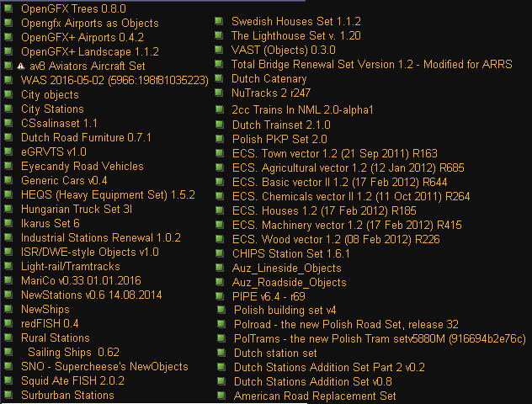Click green square beside Ikarus Set 6
Screen dimensions: 532x404
[x=8, y=223]
